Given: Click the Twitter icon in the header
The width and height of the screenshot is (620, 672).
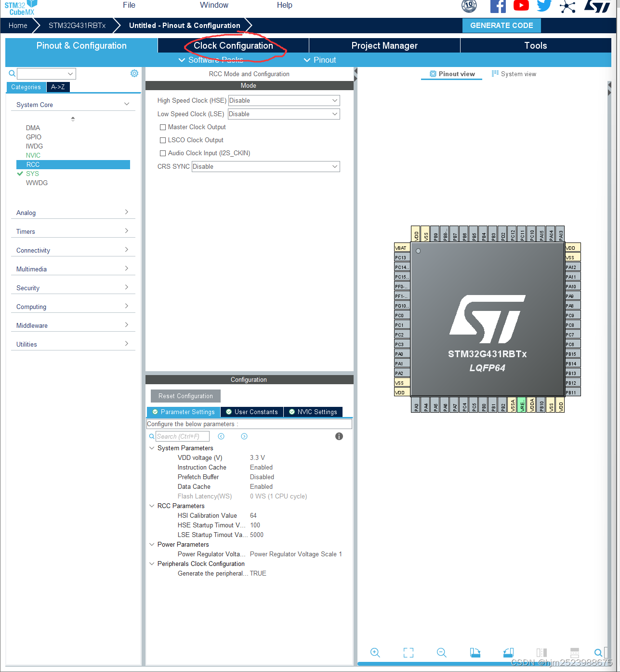Looking at the screenshot, I should [x=544, y=6].
